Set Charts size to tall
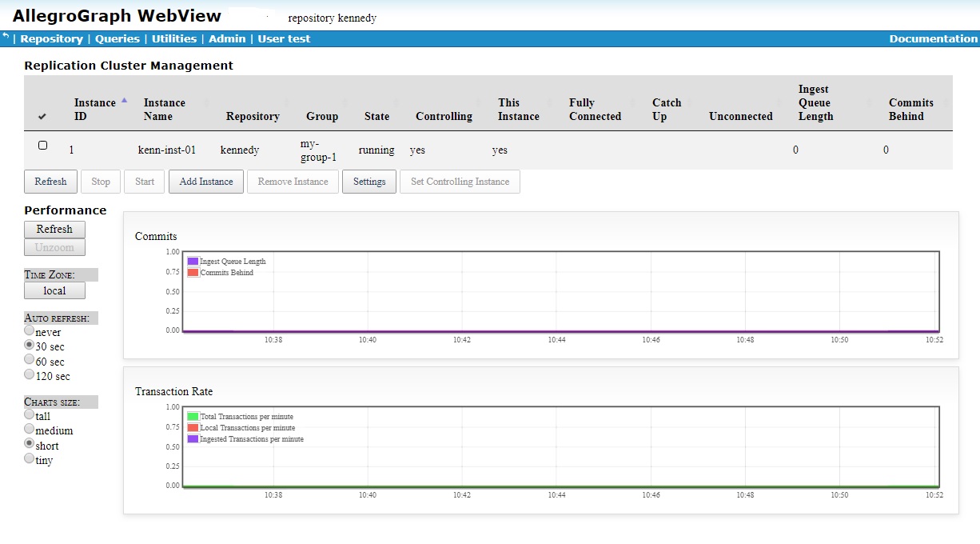Image resolution: width=980 pixels, height=544 pixels. pyautogui.click(x=29, y=414)
